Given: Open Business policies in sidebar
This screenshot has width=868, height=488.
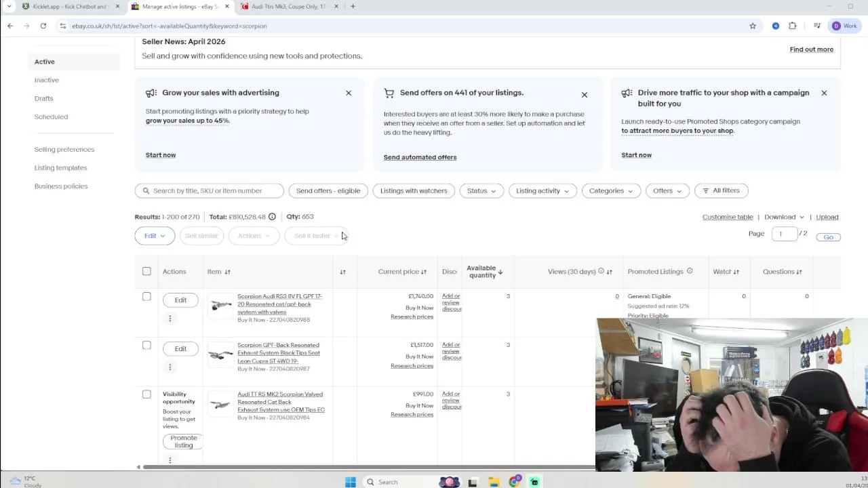Looking at the screenshot, I should pyautogui.click(x=61, y=186).
